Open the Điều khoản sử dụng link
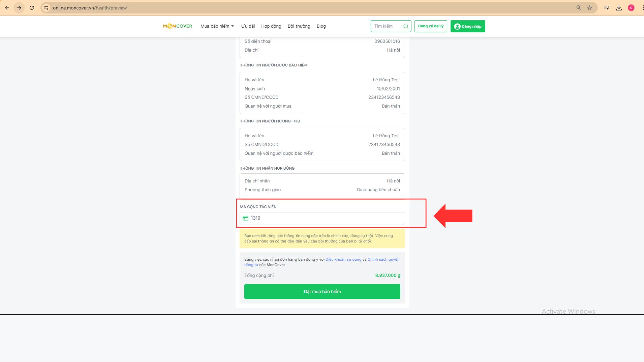The image size is (644, 362). [343, 260]
